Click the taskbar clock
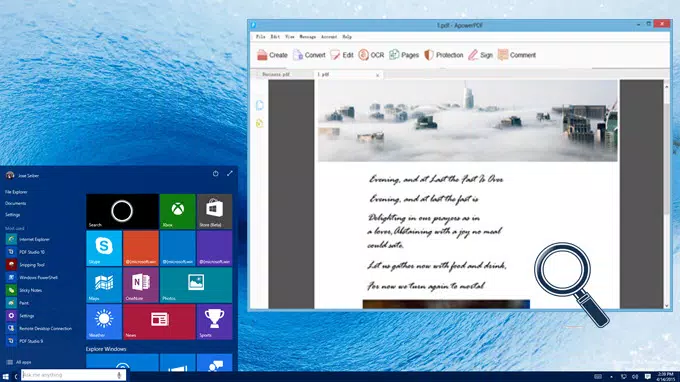 click(665, 376)
